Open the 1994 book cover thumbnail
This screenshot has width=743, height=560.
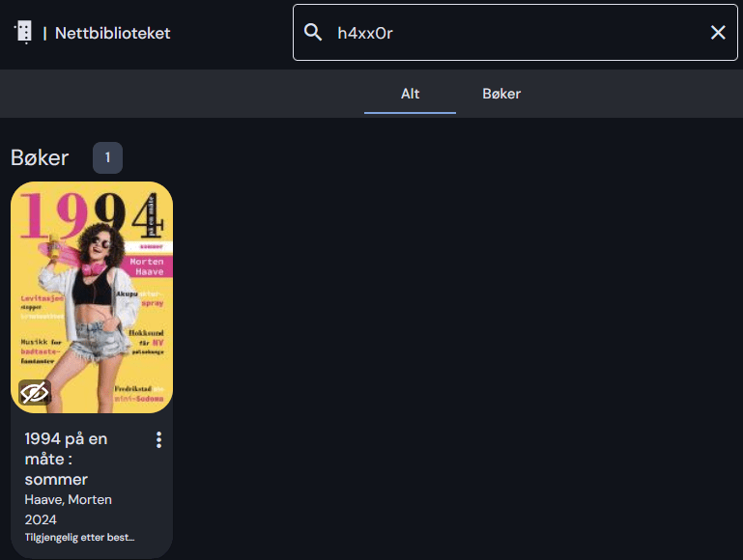(92, 290)
